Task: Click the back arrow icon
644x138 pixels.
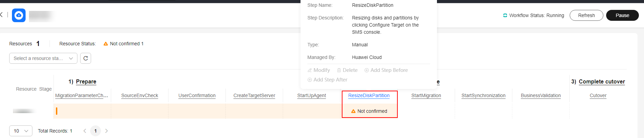Action: [x=1, y=15]
